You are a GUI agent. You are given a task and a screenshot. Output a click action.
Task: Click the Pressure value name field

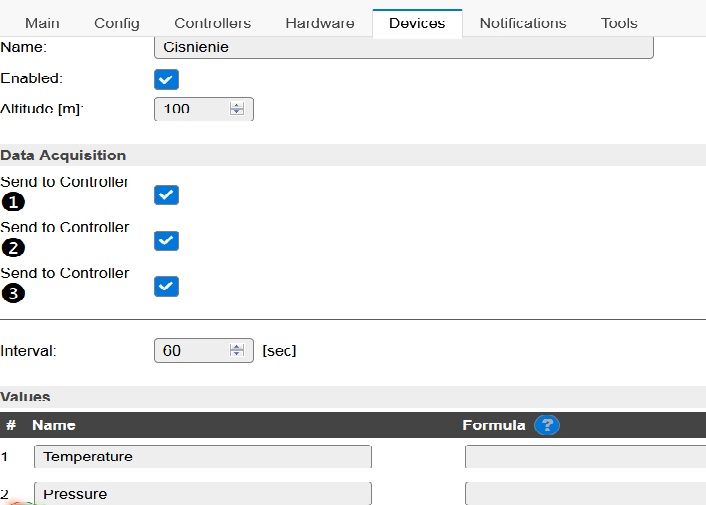(203, 494)
